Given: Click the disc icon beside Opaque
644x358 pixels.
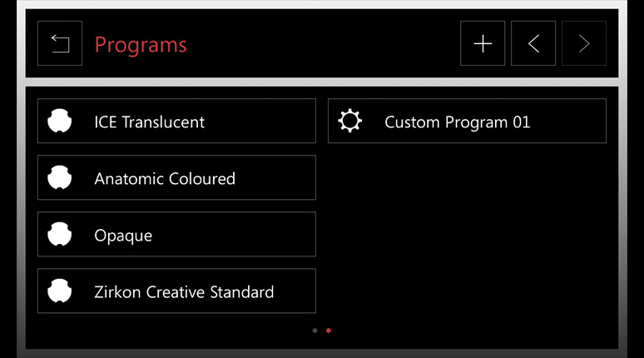Looking at the screenshot, I should click(x=60, y=234).
